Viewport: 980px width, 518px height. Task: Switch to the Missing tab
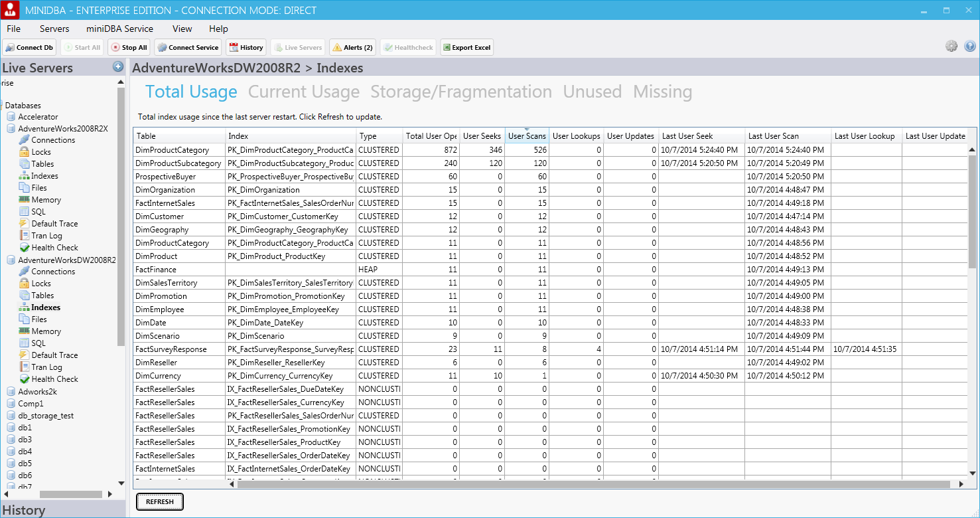pyautogui.click(x=663, y=92)
